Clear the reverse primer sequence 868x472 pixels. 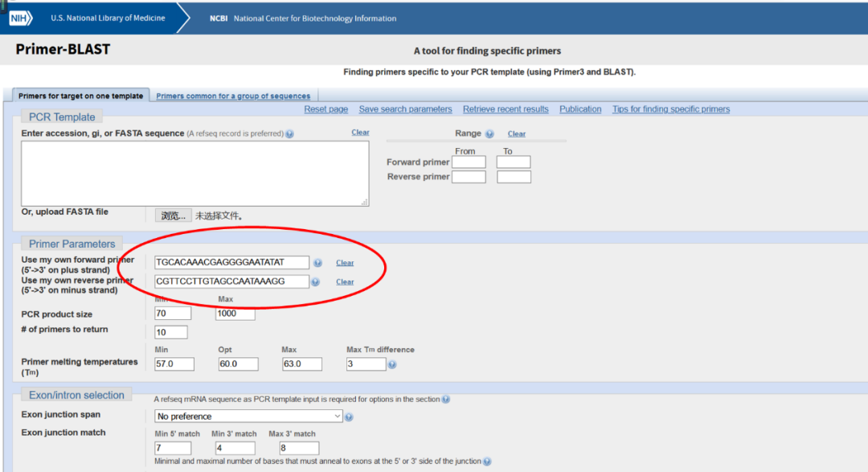click(345, 282)
